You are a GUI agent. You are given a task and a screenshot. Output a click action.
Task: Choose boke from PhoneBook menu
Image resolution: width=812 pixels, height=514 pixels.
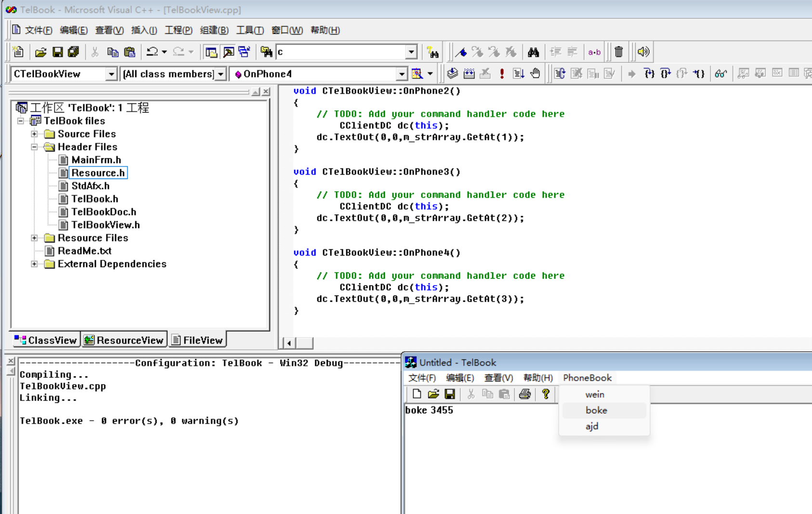[604, 410]
